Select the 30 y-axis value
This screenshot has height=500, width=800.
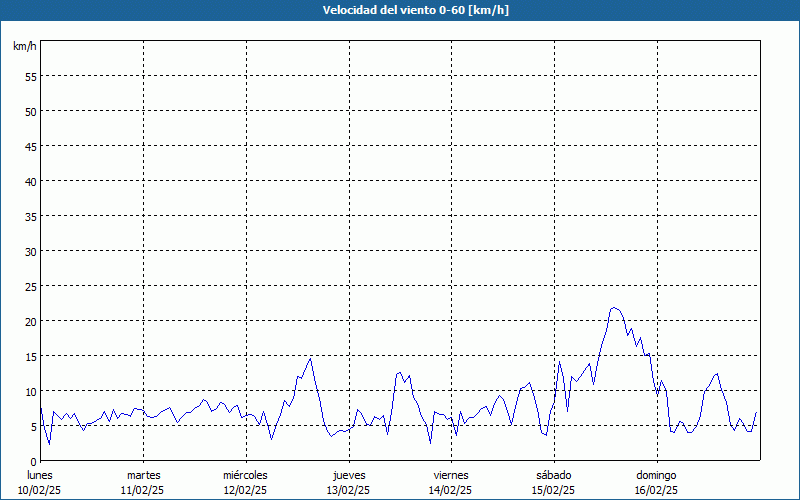31,252
